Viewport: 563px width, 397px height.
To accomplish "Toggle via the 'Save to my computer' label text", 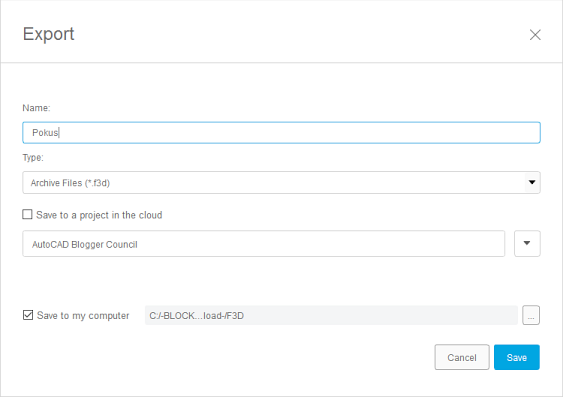I will pyautogui.click(x=83, y=316).
